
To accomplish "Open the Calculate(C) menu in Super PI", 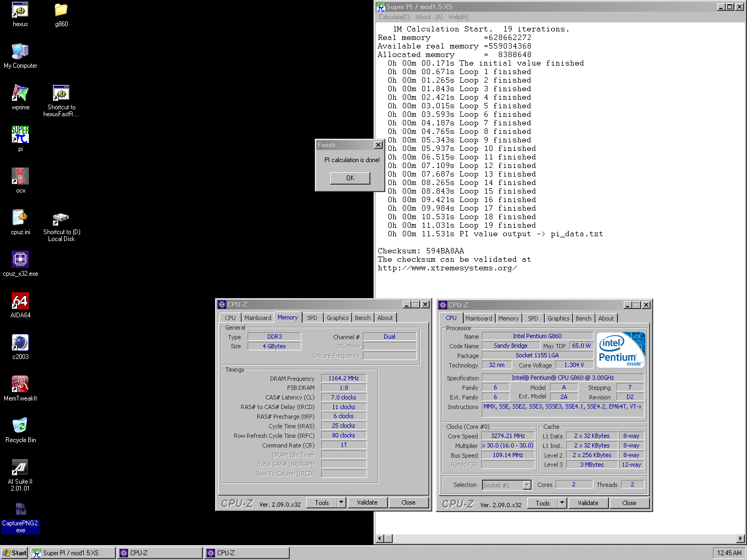I will pyautogui.click(x=394, y=17).
